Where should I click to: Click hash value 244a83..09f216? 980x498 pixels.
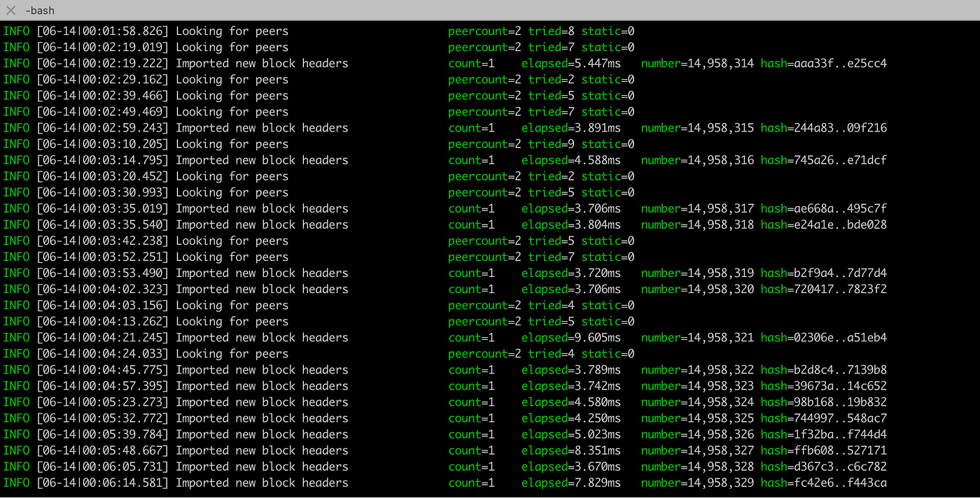pos(839,128)
